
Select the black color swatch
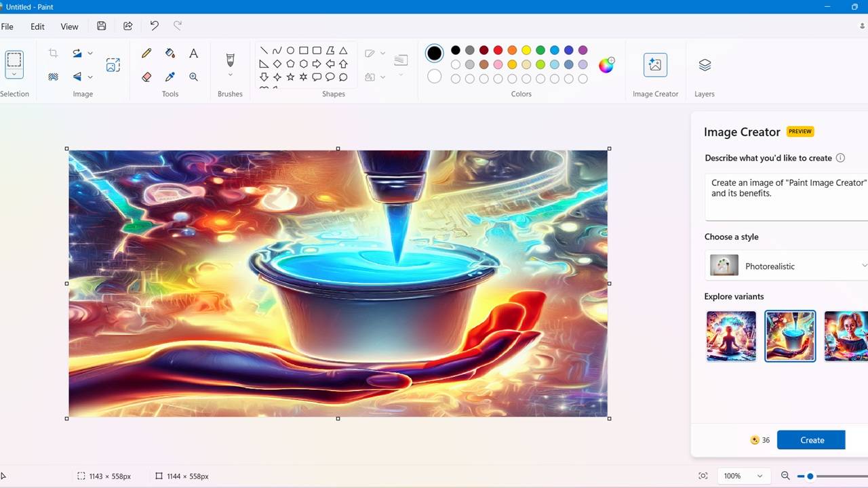coord(456,49)
